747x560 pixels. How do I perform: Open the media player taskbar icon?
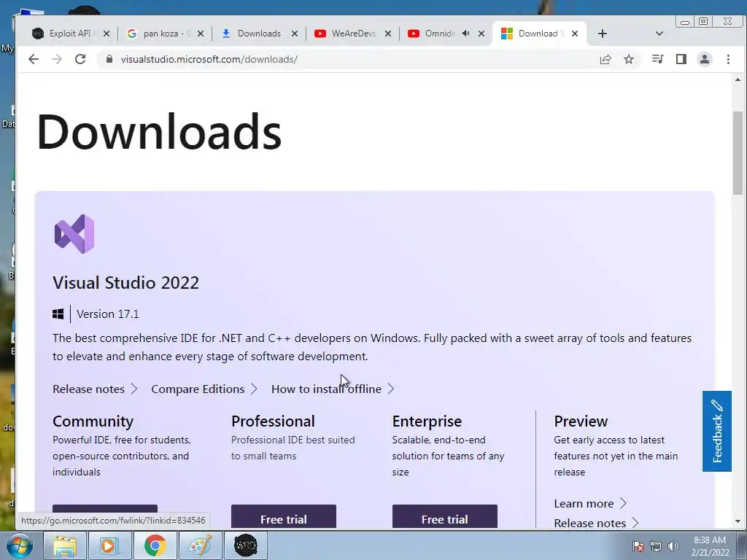(109, 545)
